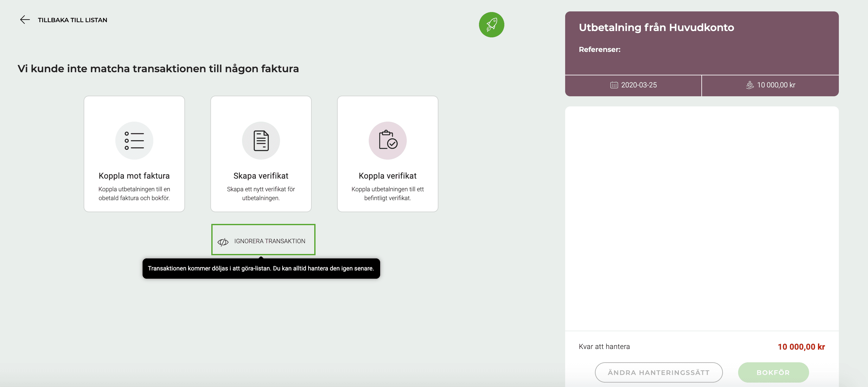Click the date 2020-03-25
The width and height of the screenshot is (868, 387).
coord(639,85)
